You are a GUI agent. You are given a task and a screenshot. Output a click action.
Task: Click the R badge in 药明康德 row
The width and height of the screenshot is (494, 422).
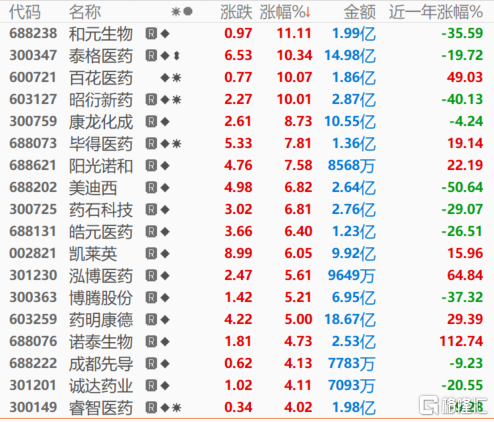point(151,320)
